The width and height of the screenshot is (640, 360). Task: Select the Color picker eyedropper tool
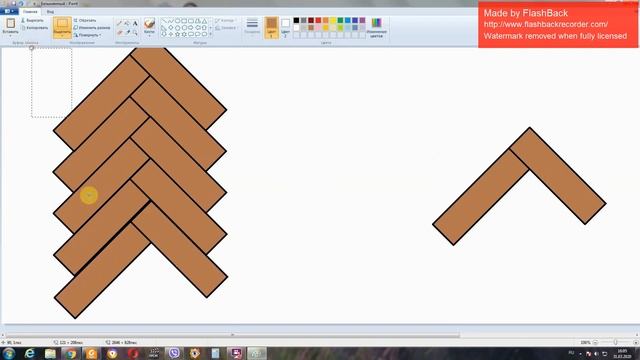click(127, 32)
